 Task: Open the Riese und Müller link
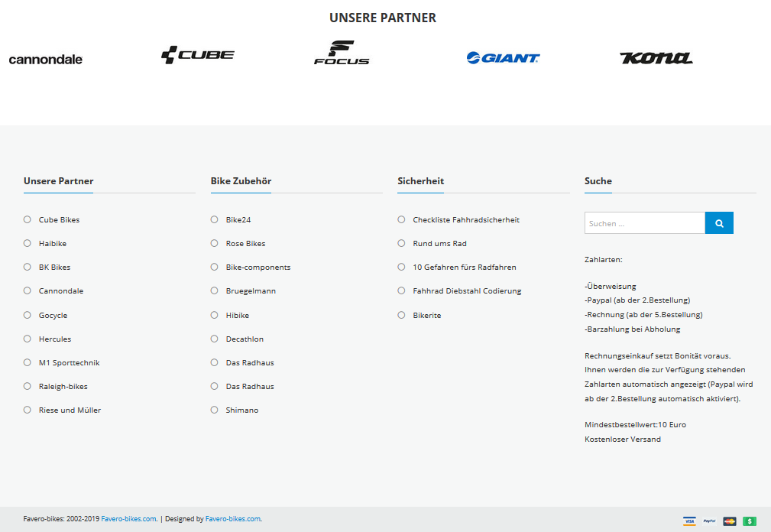70,410
